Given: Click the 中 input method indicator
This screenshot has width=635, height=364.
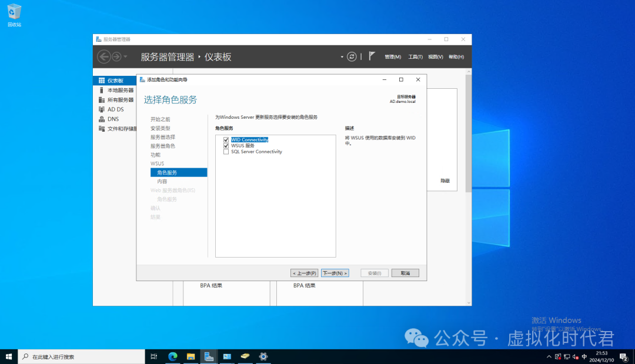Looking at the screenshot, I should pos(584,357).
